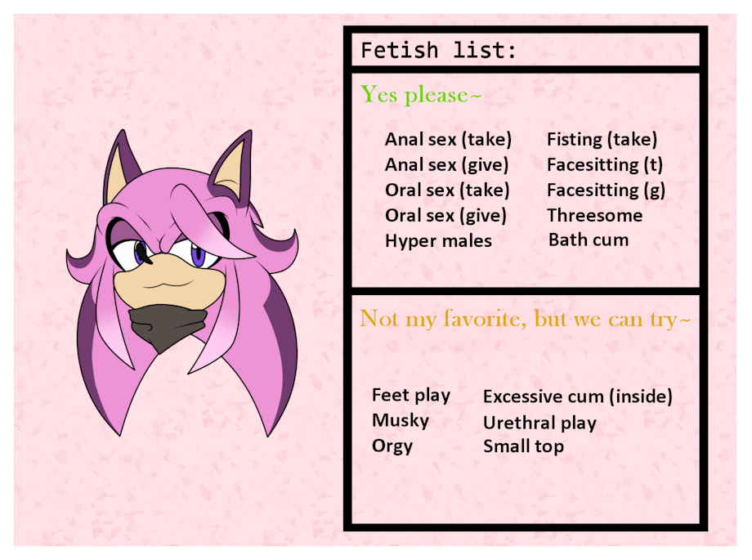Viewport: 752px width, 560px height.
Task: Select the "Musky" list entry
Action: [401, 421]
